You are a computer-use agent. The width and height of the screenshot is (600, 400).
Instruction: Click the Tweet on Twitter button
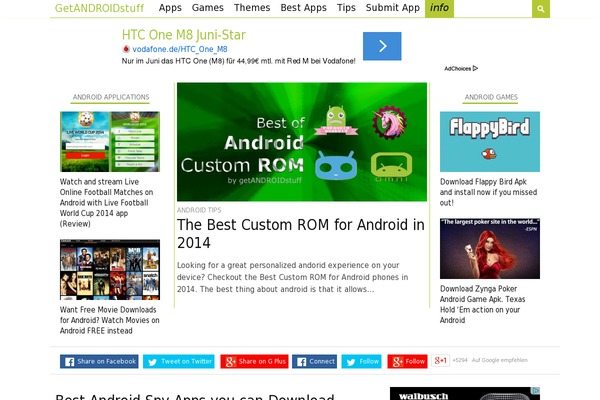click(x=179, y=361)
